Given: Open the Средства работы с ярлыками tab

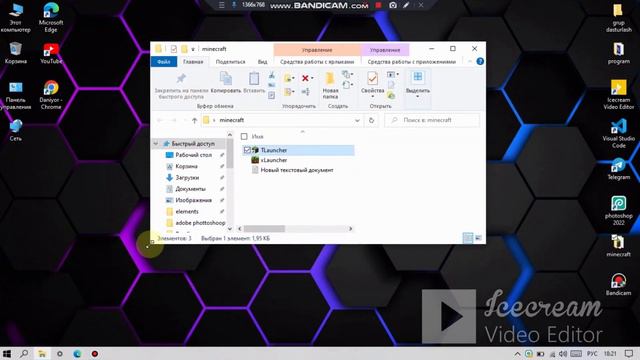Looking at the screenshot, I should pos(317,62).
